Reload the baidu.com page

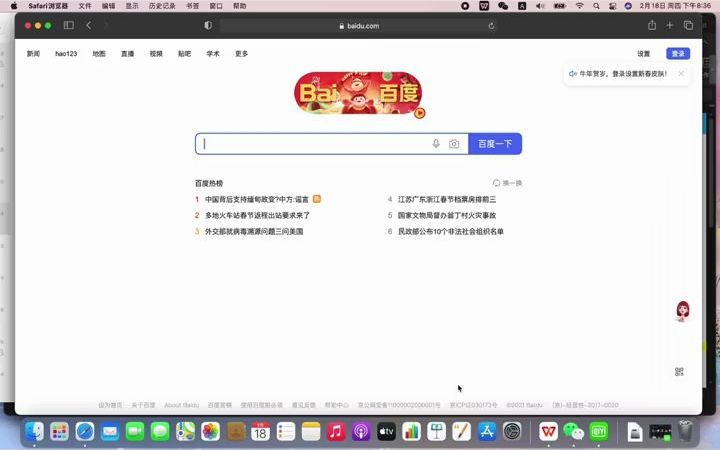click(491, 26)
